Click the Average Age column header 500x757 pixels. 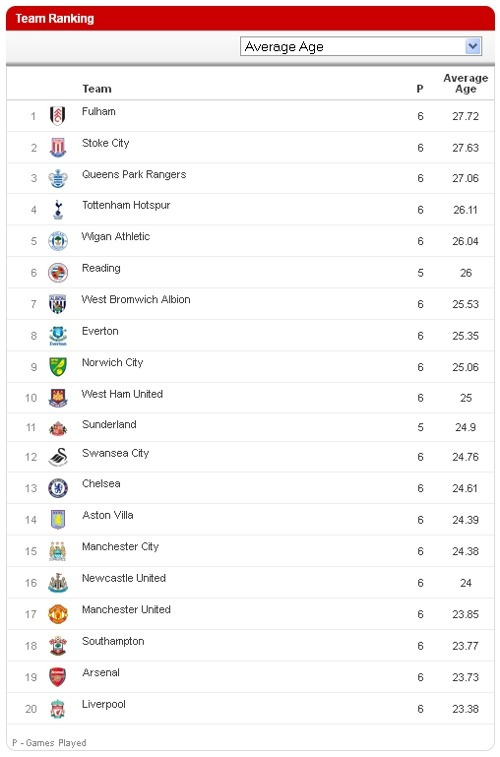465,84
